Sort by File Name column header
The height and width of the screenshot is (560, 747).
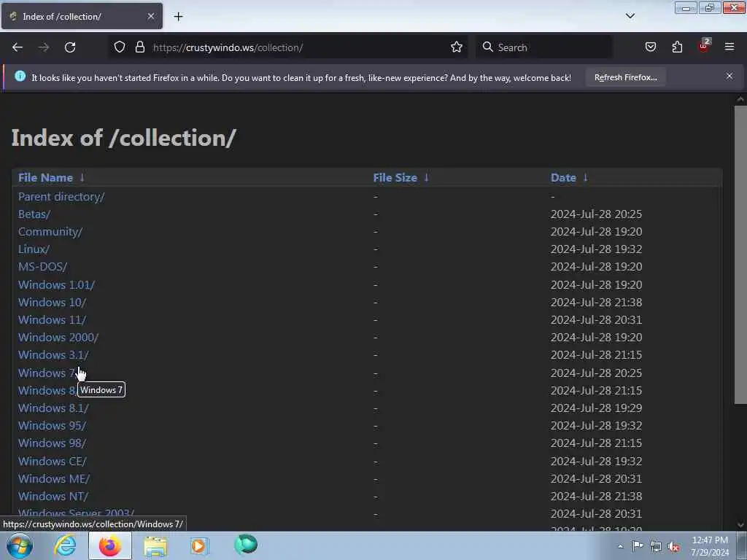[x=46, y=178]
